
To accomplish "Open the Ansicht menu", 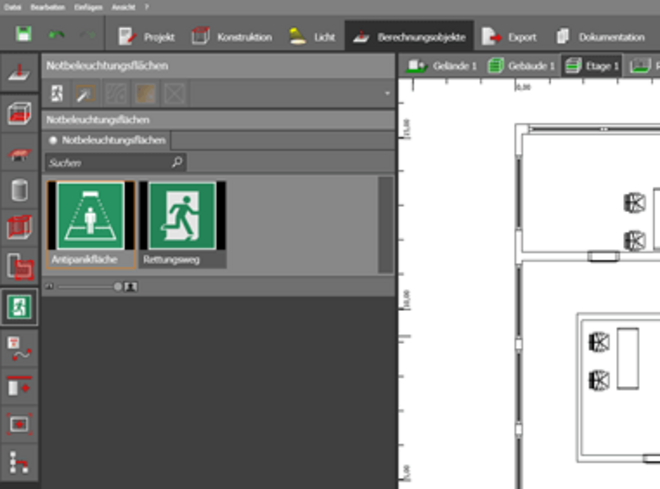I will pyautogui.click(x=122, y=6).
